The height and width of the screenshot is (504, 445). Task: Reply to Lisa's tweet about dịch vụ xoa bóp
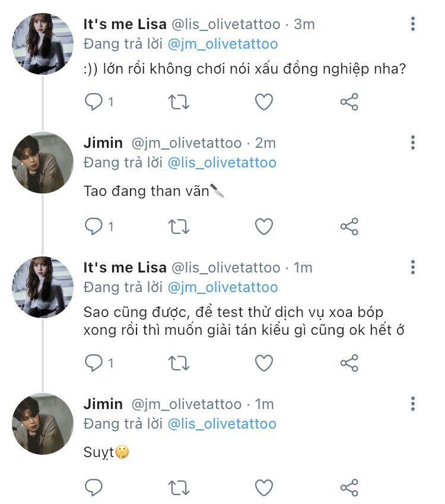tap(94, 363)
